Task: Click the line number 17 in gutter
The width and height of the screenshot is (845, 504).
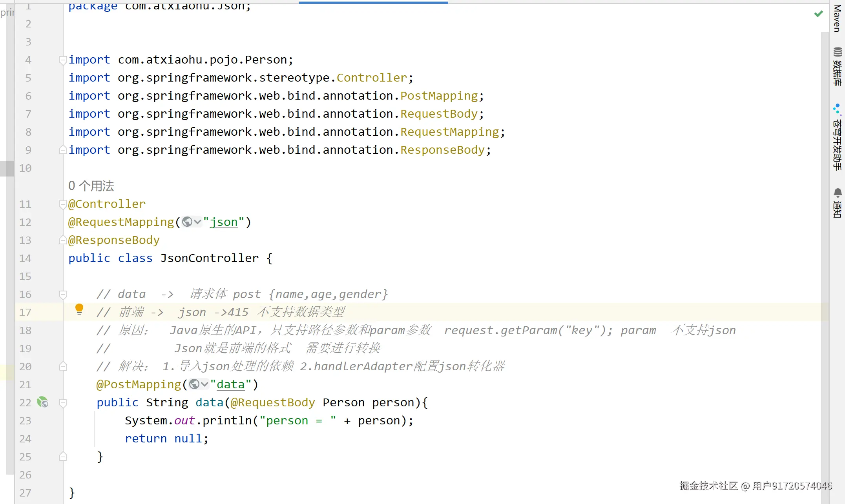Action: click(25, 313)
